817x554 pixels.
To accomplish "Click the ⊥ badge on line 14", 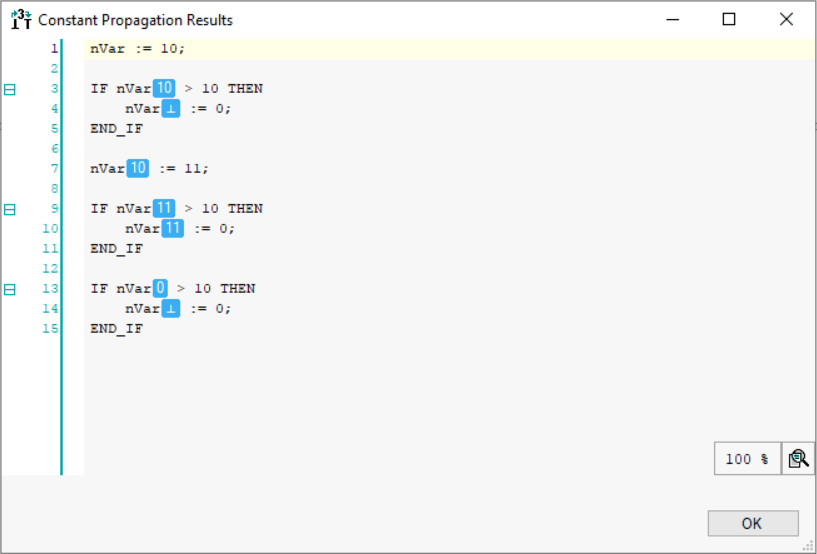I will click(170, 309).
